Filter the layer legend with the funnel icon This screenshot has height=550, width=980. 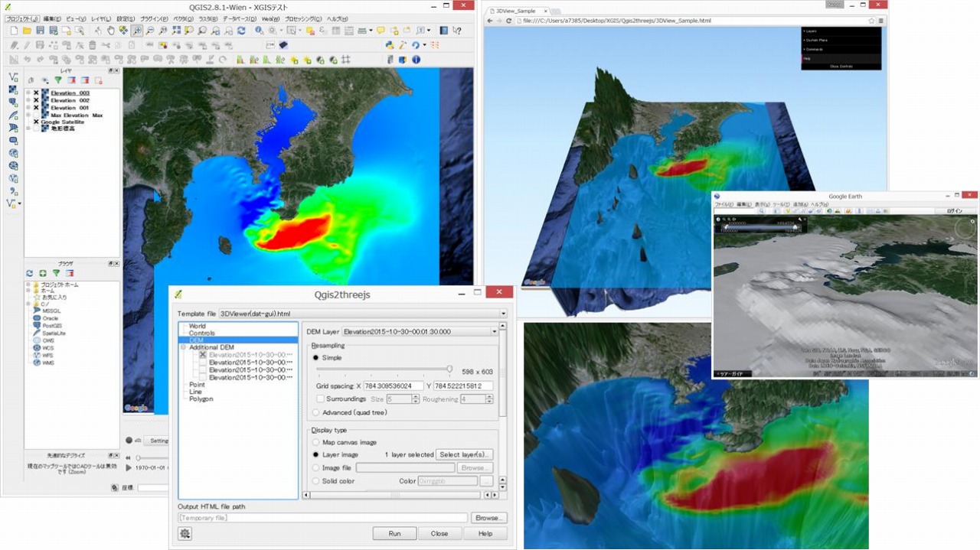pos(57,80)
